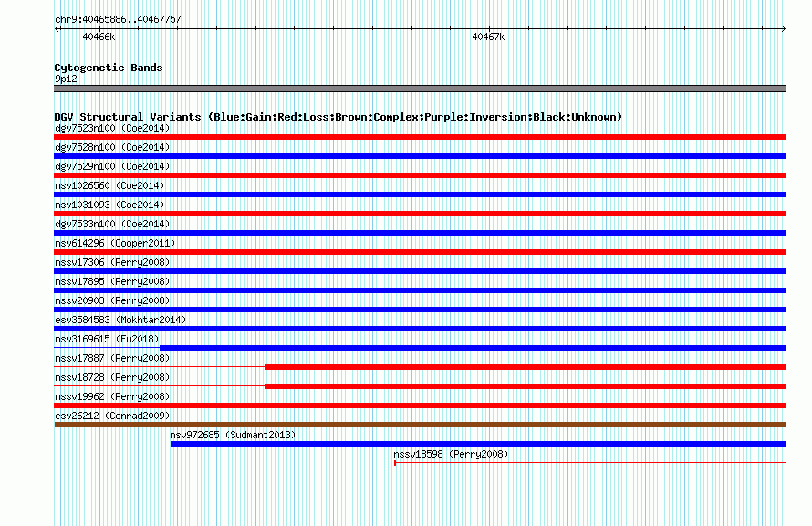The height and width of the screenshot is (526, 812).
Task: Click the nsv1026560 (Coe2014) label
Action: click(109, 185)
